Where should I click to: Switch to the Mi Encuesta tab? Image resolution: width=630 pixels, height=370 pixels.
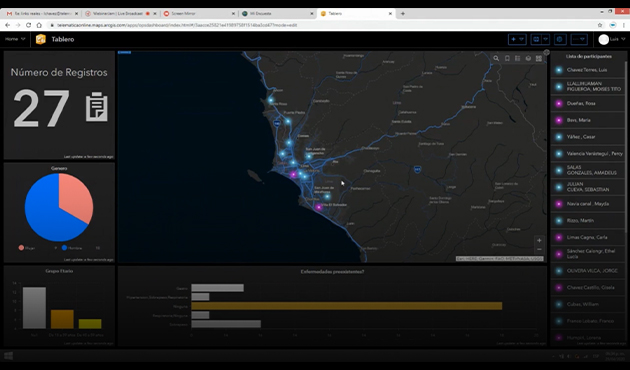click(x=277, y=13)
